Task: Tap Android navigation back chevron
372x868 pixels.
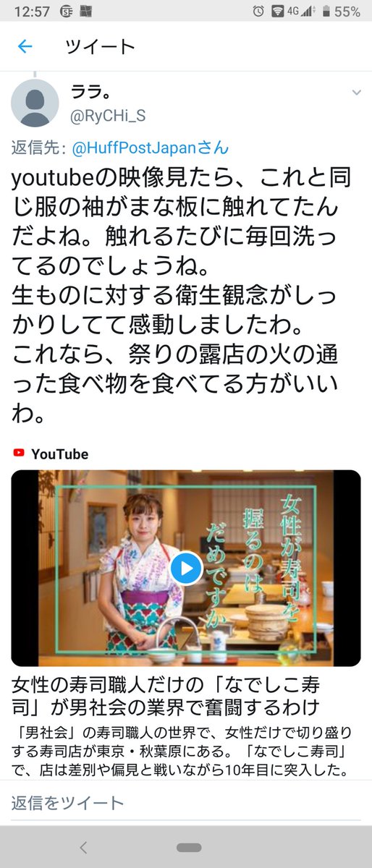Action: [83, 848]
